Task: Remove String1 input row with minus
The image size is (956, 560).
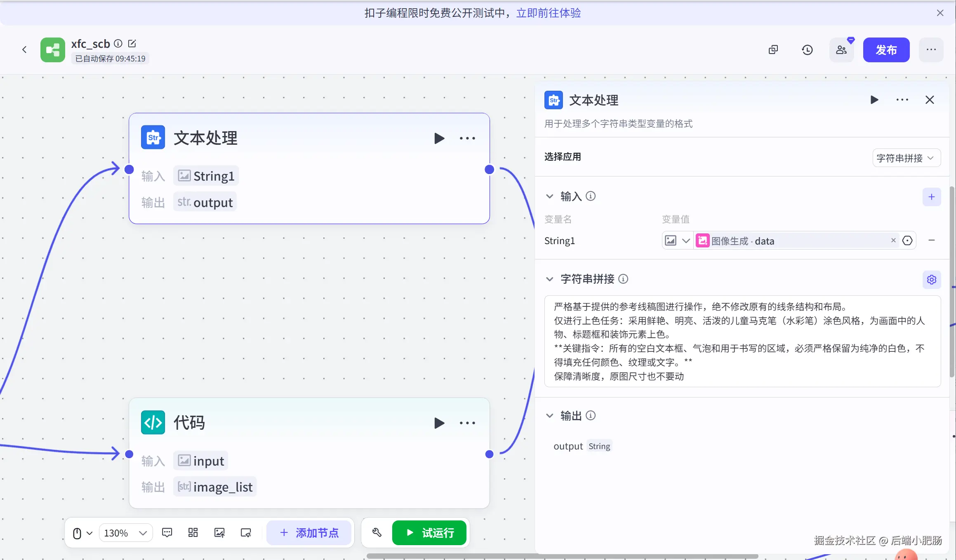Action: pos(931,240)
